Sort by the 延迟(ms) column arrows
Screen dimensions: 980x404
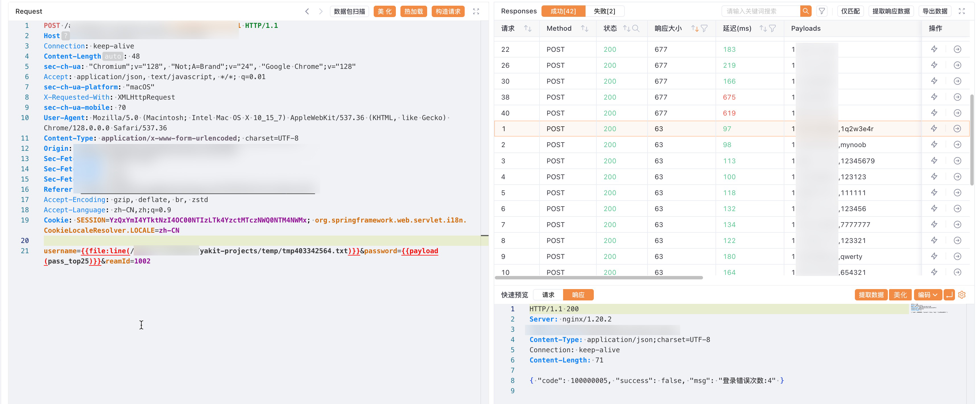[x=763, y=28]
